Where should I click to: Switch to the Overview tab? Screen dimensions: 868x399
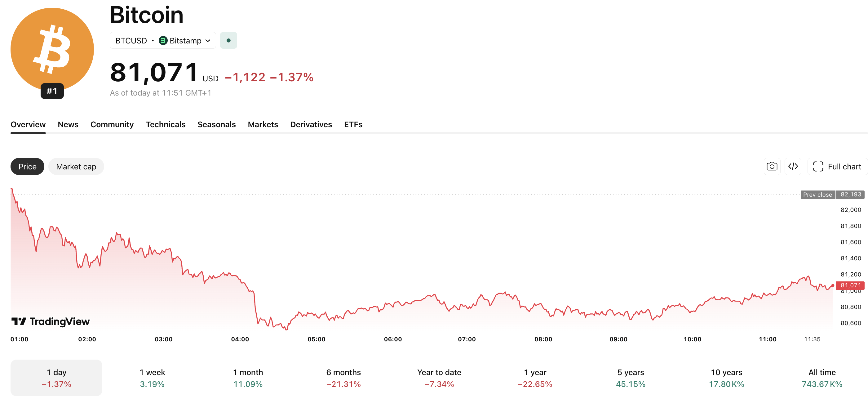[x=28, y=124]
